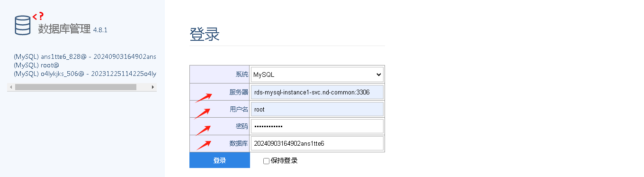Image resolution: width=644 pixels, height=177 pixels.
Task: Click the red '<?' code icon
Action: click(38, 16)
